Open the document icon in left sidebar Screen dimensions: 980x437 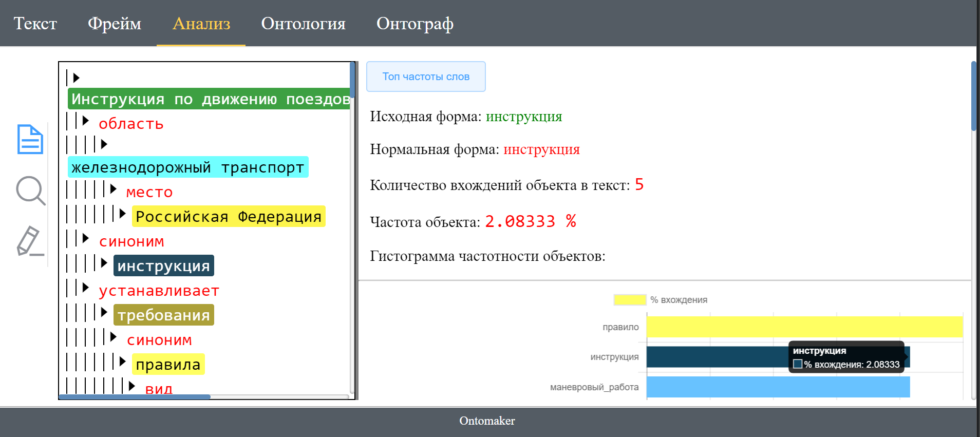point(30,139)
